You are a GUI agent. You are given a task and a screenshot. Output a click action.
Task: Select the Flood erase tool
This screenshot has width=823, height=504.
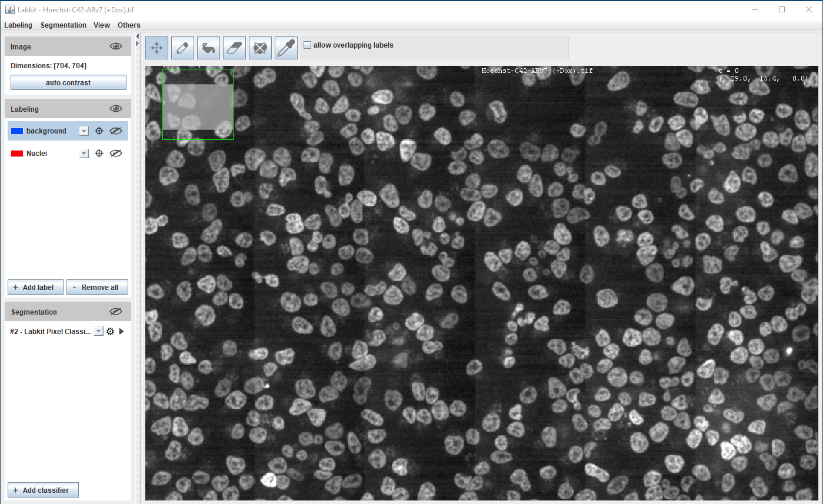[260, 48]
